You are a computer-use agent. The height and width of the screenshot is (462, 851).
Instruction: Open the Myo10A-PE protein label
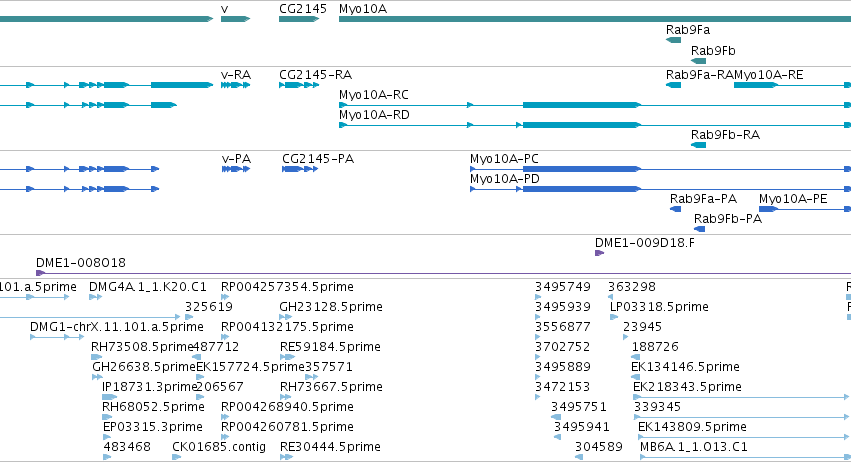793,199
